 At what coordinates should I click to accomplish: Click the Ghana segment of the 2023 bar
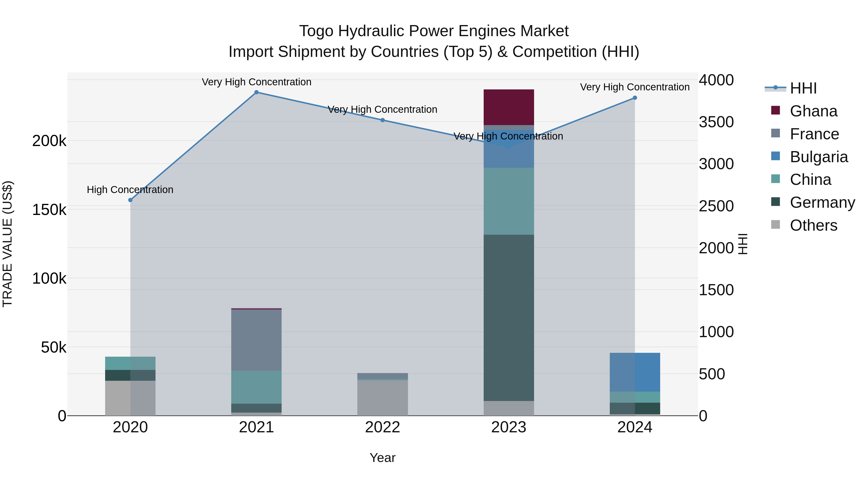click(x=509, y=107)
